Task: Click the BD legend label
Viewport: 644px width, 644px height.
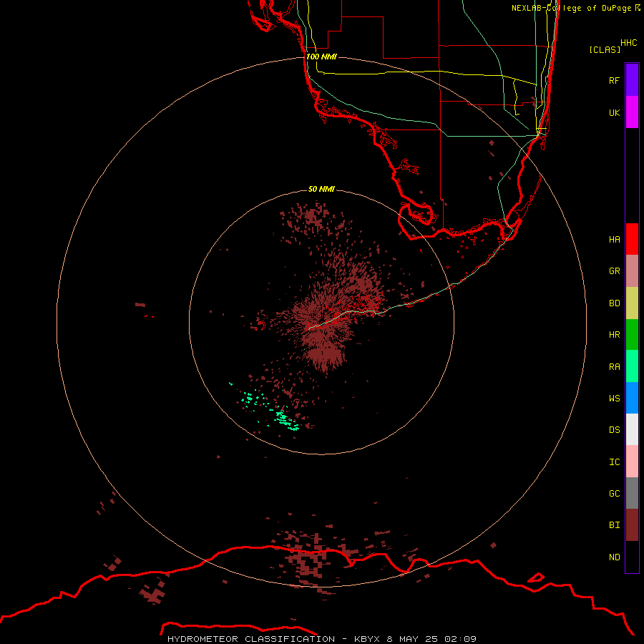Action: (614, 303)
